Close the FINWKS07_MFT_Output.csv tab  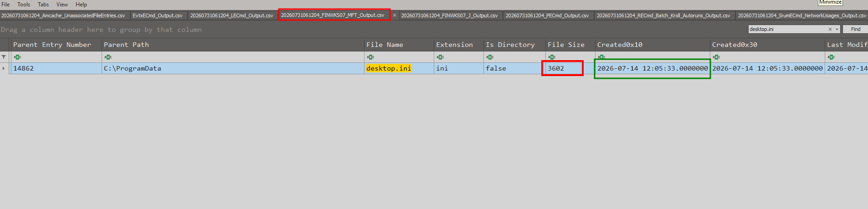(x=395, y=15)
